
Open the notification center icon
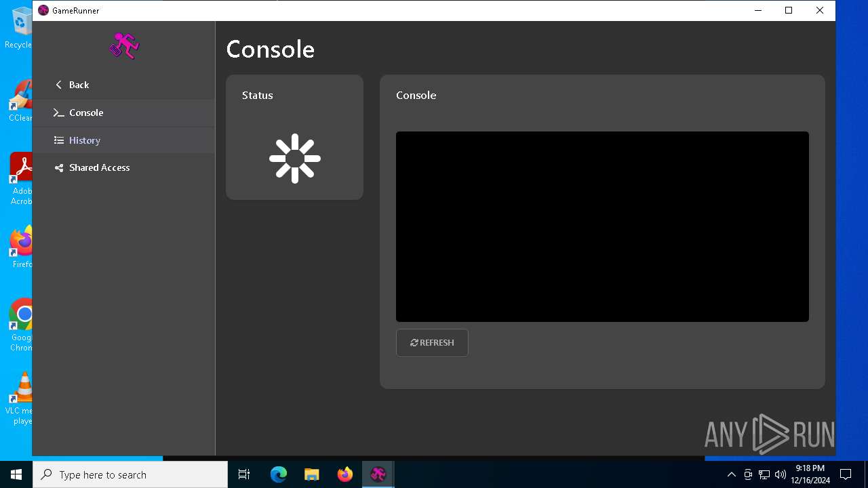click(x=846, y=474)
